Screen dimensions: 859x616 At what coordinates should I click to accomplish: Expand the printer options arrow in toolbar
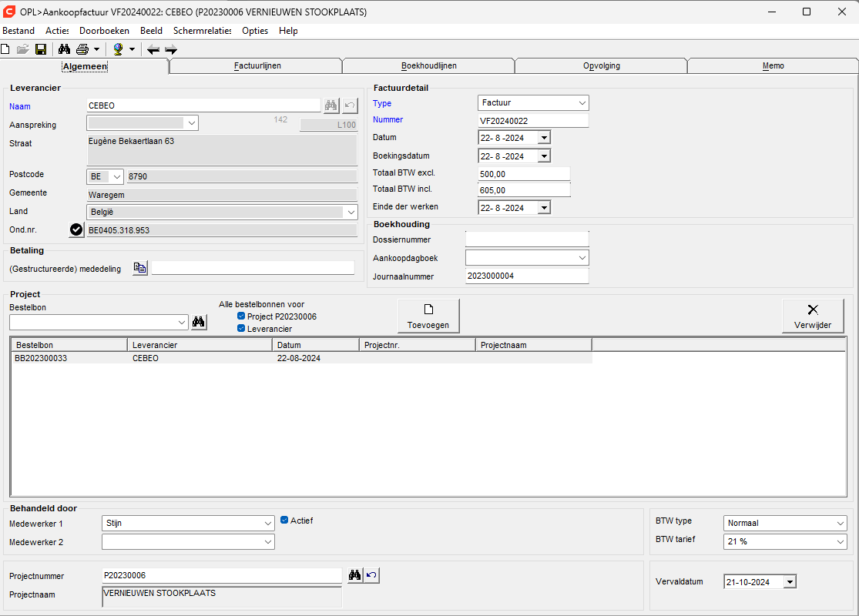click(x=96, y=49)
